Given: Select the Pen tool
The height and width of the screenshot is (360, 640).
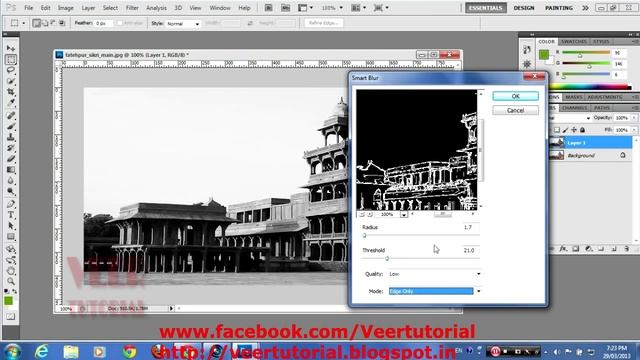Looking at the screenshot, I should click(11, 204).
